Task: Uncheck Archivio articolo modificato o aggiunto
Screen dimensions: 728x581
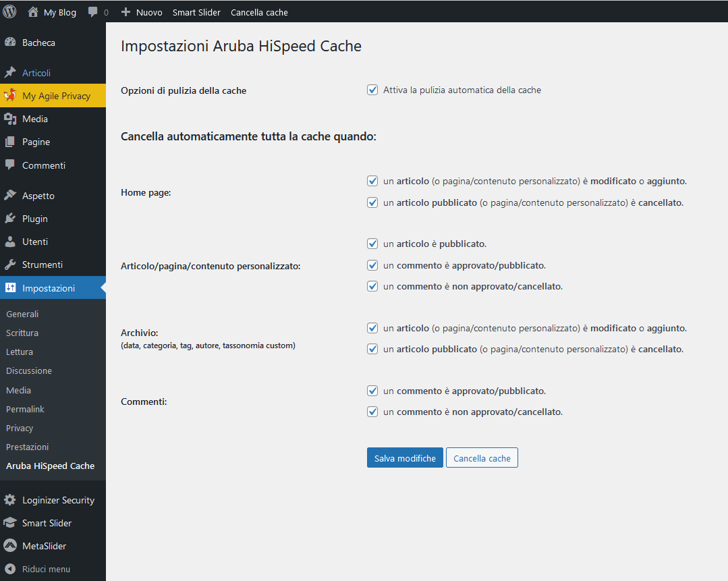Action: (372, 328)
